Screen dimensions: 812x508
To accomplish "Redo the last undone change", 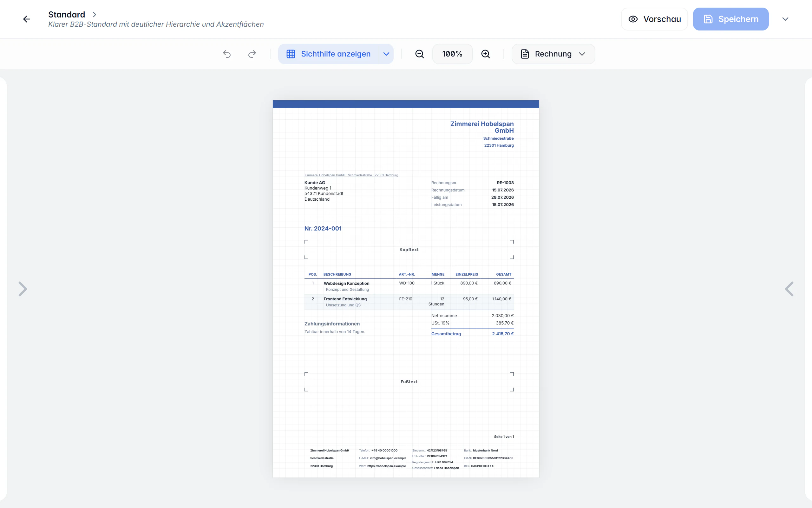I will (252, 54).
